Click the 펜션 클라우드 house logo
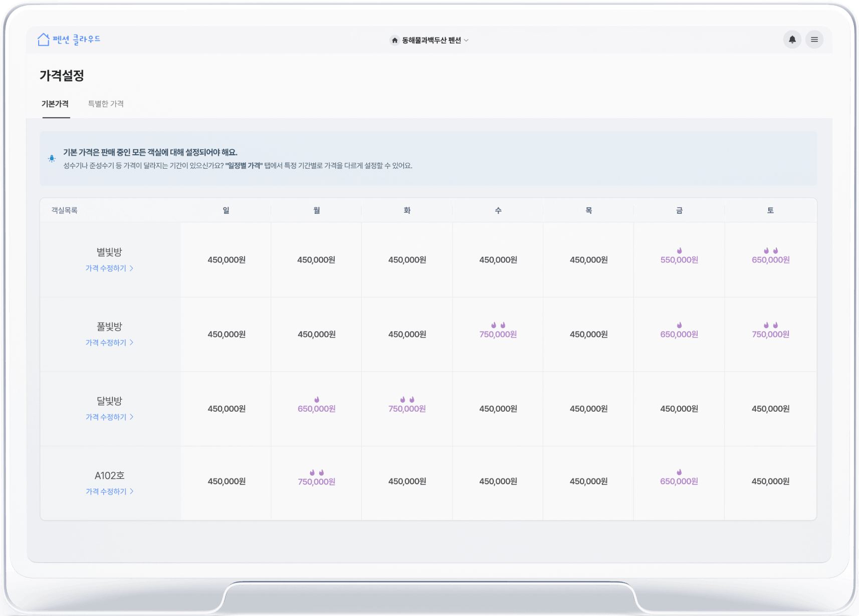This screenshot has height=616, width=859. click(69, 40)
